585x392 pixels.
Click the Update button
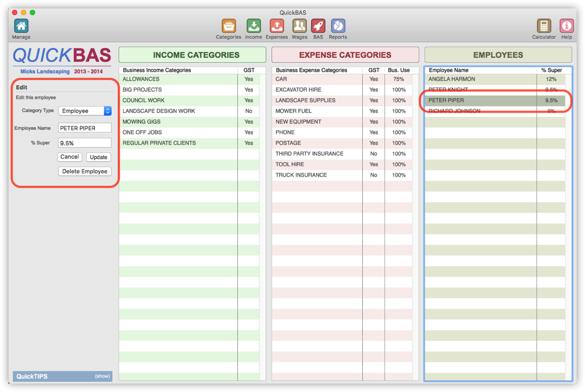(99, 157)
